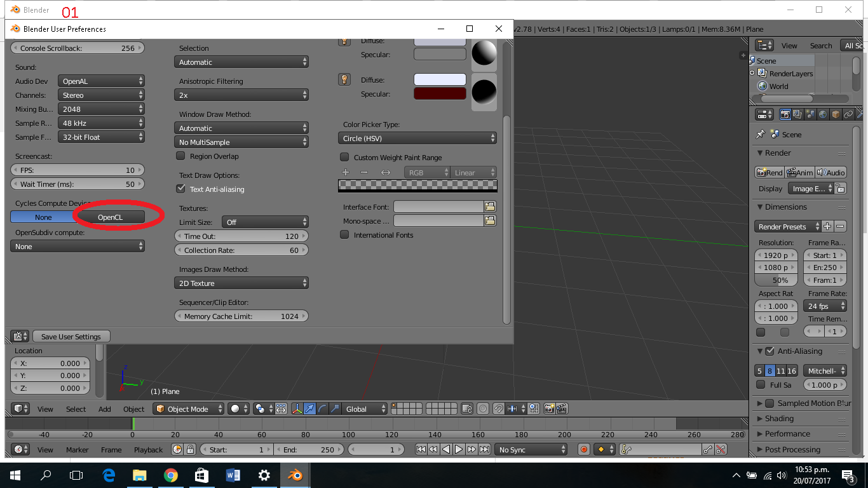Image resolution: width=868 pixels, height=488 pixels.
Task: Enable the Region Overlap checkbox
Action: coord(180,156)
